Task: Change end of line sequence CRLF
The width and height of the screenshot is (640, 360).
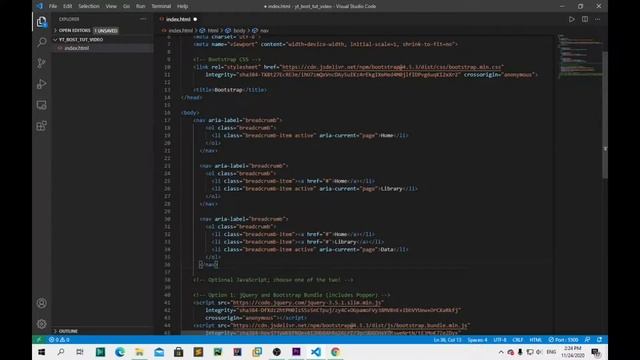Action: [x=518, y=340]
